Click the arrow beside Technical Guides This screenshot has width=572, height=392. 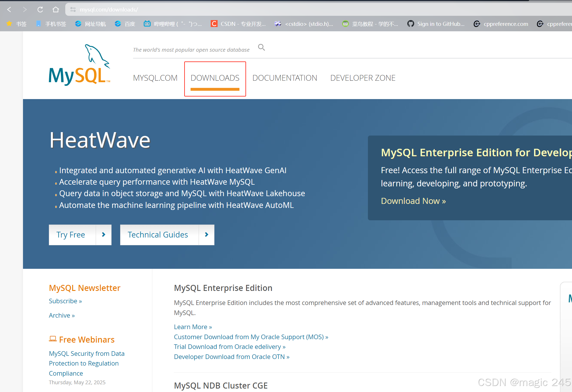pos(206,235)
